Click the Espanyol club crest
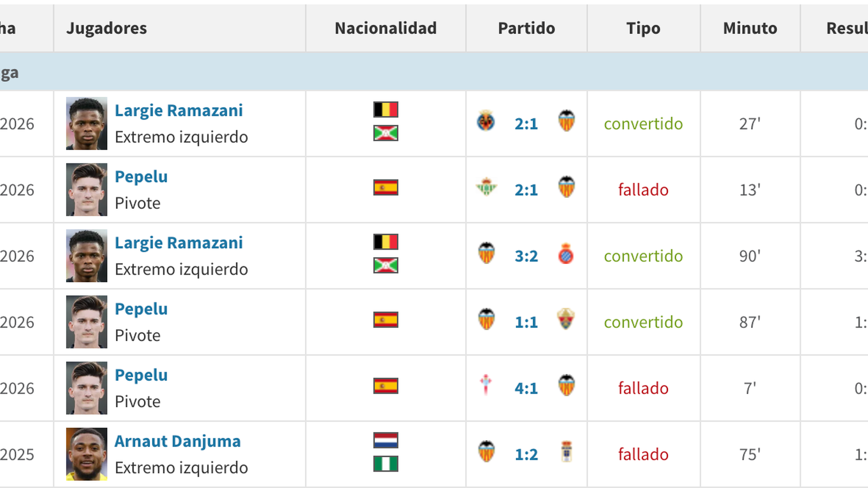The image size is (868, 488). 566,255
